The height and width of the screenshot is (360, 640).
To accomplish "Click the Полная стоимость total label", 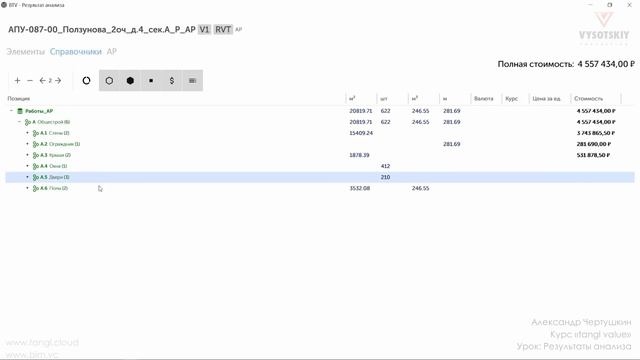I will tap(536, 64).
